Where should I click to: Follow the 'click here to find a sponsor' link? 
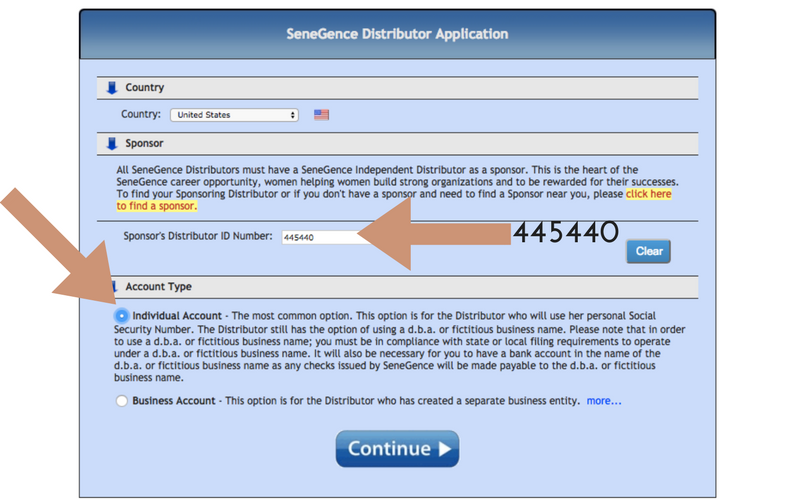[648, 194]
